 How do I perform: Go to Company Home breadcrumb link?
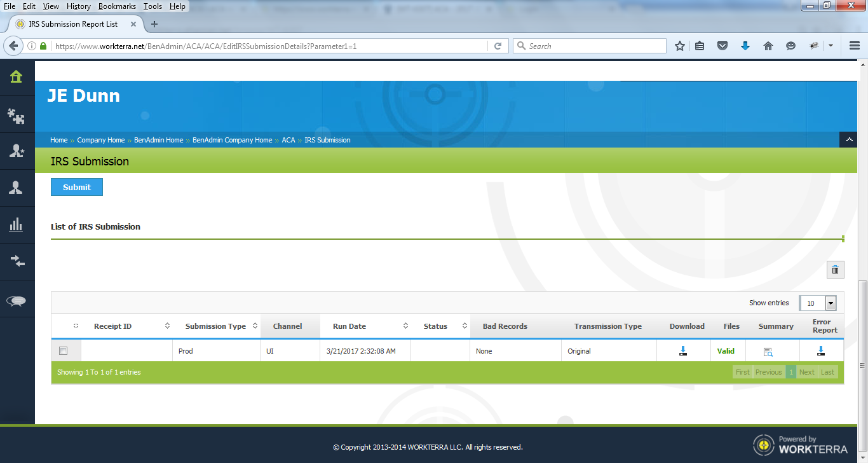pos(101,140)
